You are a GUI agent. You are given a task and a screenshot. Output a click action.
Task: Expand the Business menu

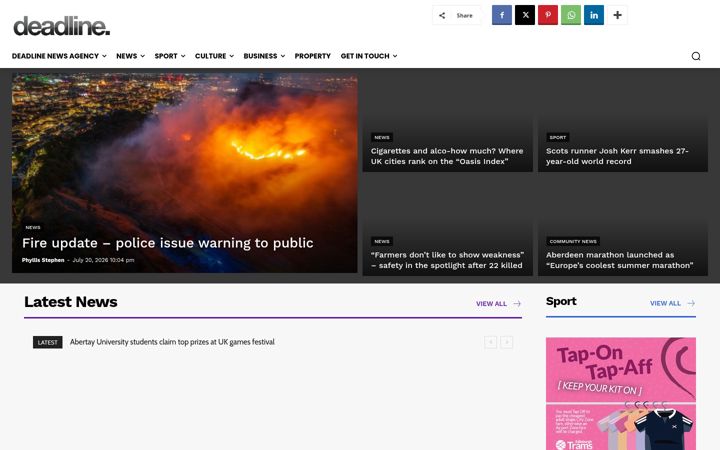[x=264, y=56]
